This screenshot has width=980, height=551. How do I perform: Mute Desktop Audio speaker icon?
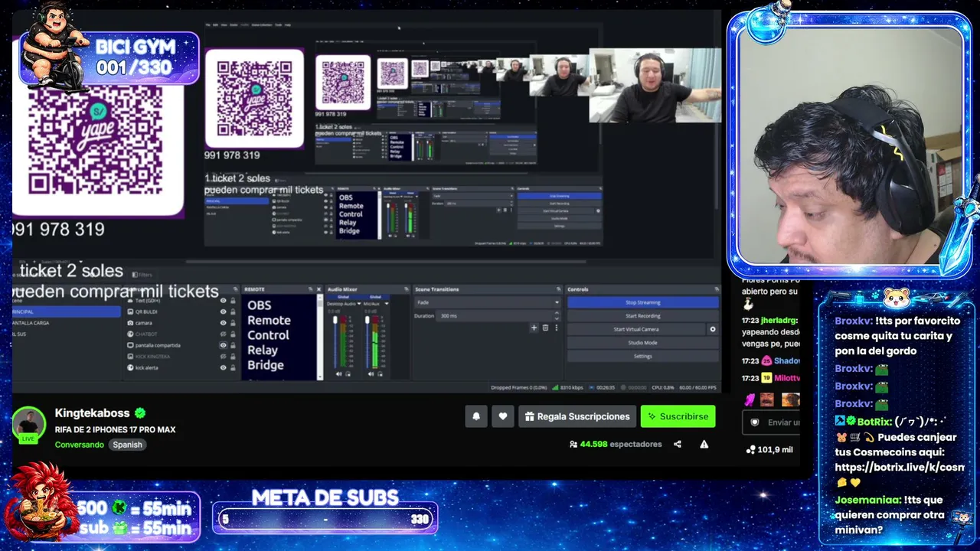338,373
